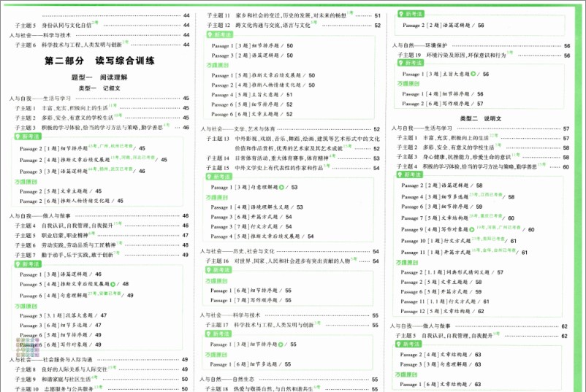Click the 新考法 lightbulb badge under 子主题3 积极的学习体验

(x=27, y=137)
